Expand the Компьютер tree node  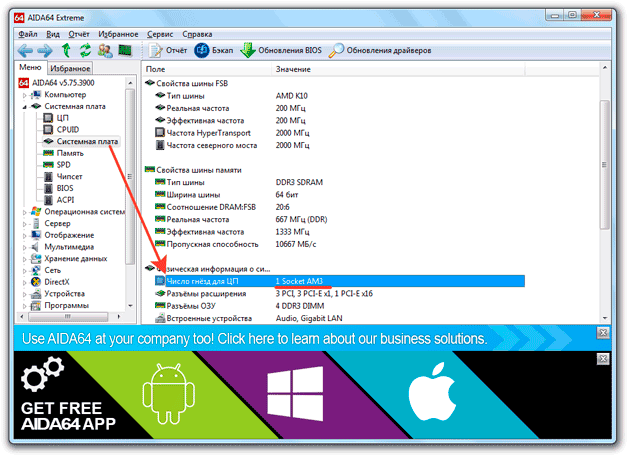pos(24,95)
